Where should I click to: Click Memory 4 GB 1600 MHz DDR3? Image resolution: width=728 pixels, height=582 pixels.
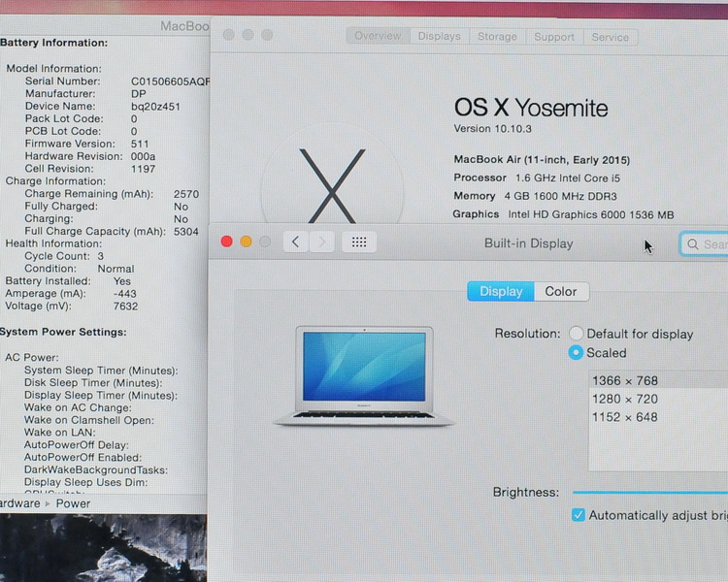pyautogui.click(x=535, y=196)
